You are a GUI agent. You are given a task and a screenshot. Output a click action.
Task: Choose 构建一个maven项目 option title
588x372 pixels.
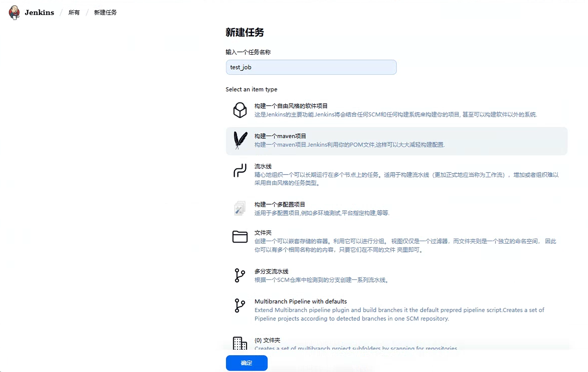point(280,136)
